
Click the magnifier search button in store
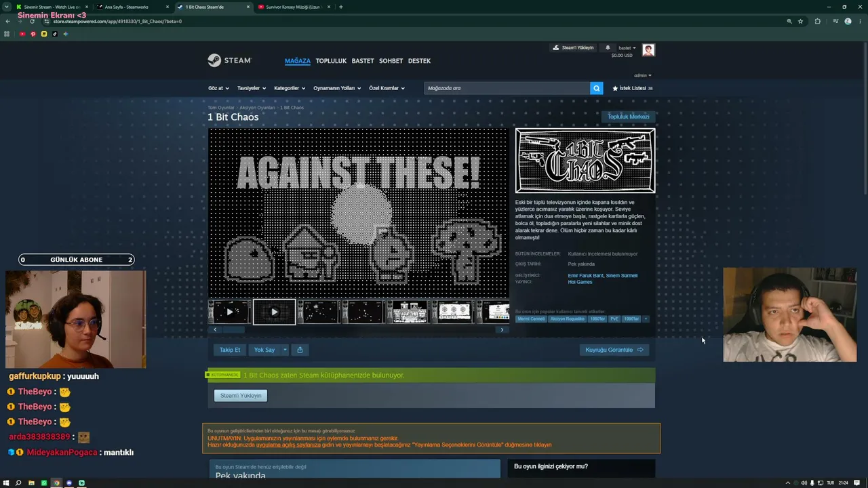click(x=596, y=88)
